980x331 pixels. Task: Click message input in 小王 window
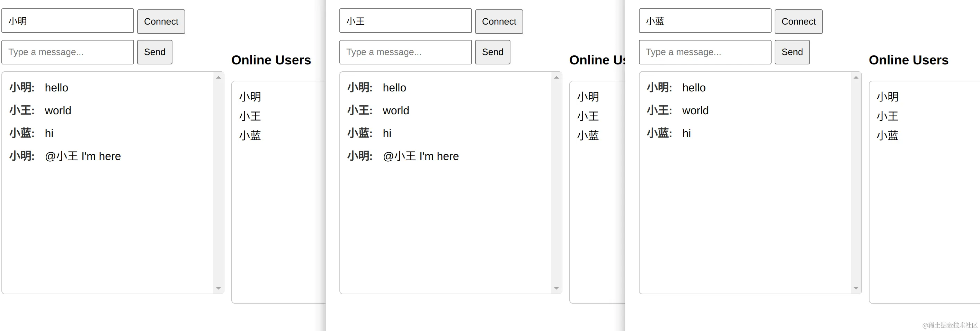[406, 52]
